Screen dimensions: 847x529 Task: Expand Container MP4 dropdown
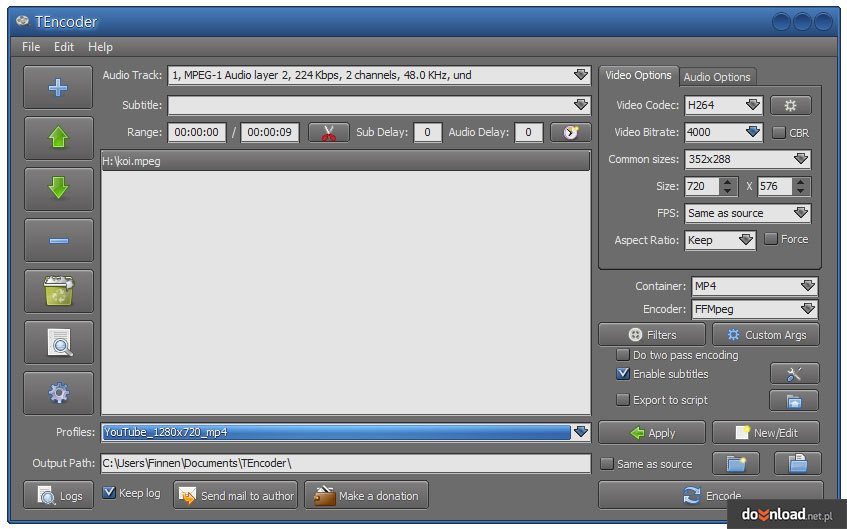[808, 286]
